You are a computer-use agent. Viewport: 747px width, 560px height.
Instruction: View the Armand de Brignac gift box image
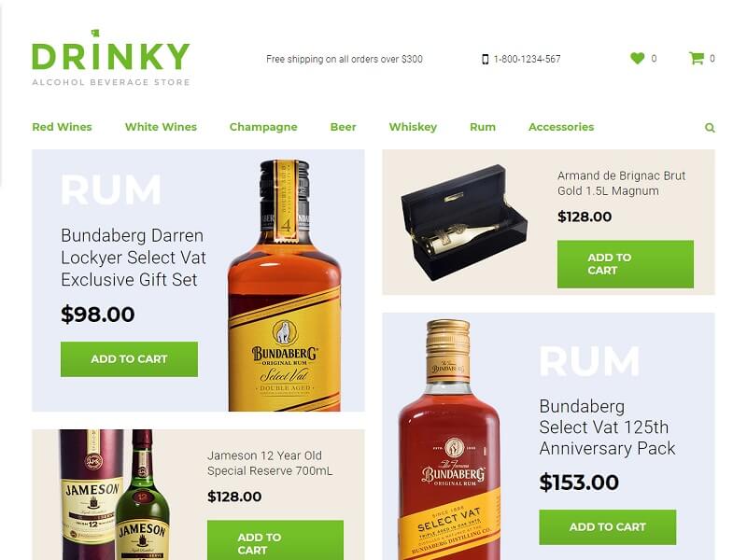click(x=464, y=223)
